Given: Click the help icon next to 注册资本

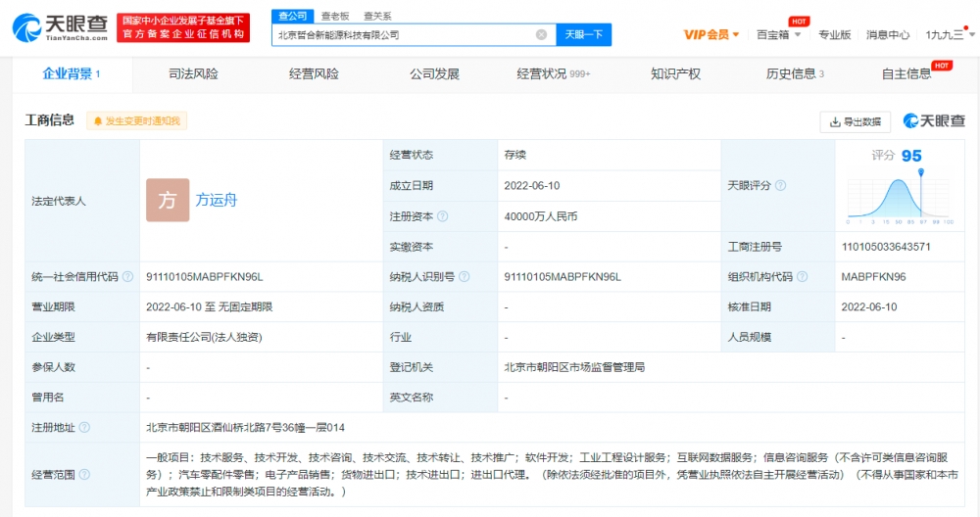Looking at the screenshot, I should 443,216.
